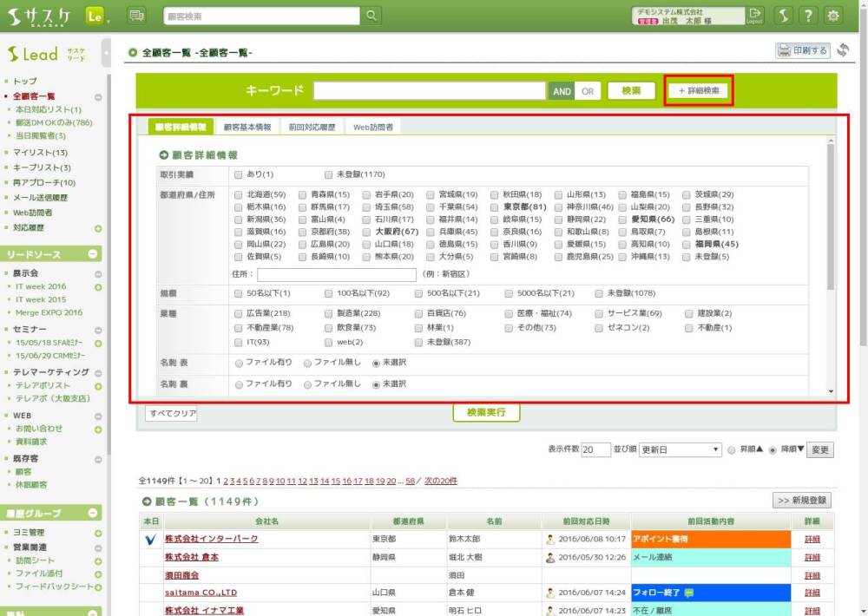Viewport: 868px width, 616px height.
Task: Click the chat message icon in header
Action: tap(136, 16)
